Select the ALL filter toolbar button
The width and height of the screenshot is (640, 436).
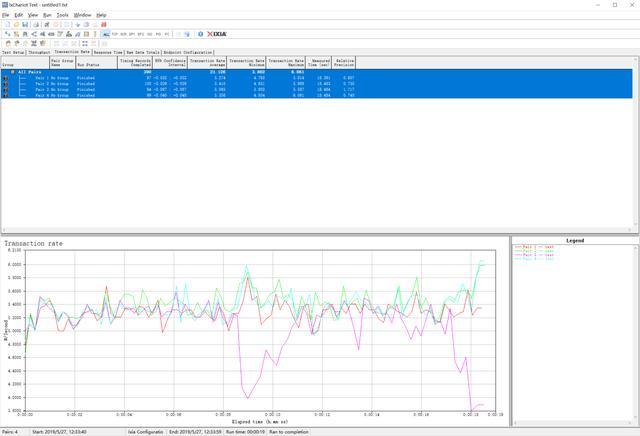[106, 33]
